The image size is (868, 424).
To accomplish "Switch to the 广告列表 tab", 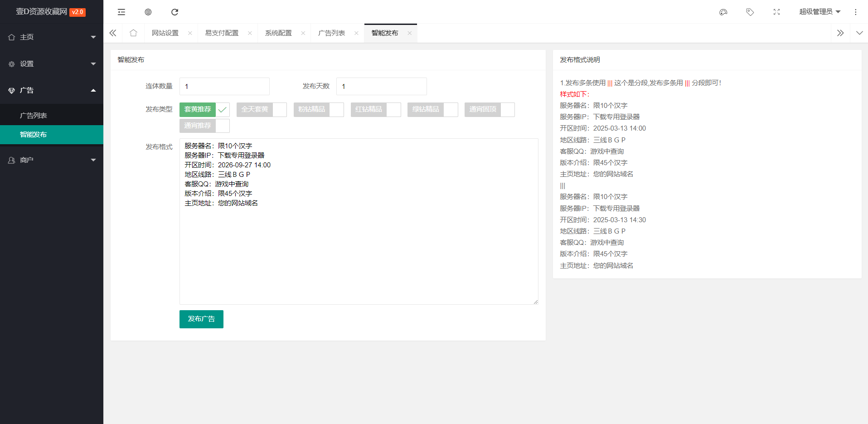I will (x=331, y=33).
